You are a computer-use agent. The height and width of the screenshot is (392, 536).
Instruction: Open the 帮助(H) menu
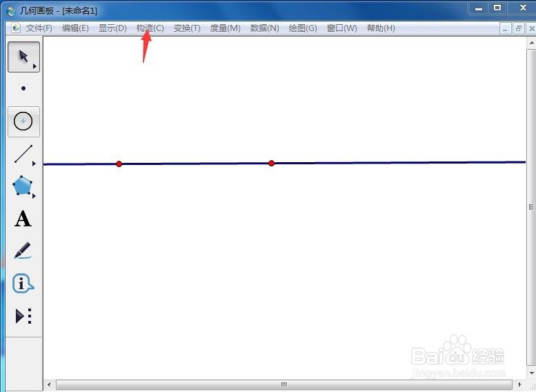pyautogui.click(x=381, y=28)
